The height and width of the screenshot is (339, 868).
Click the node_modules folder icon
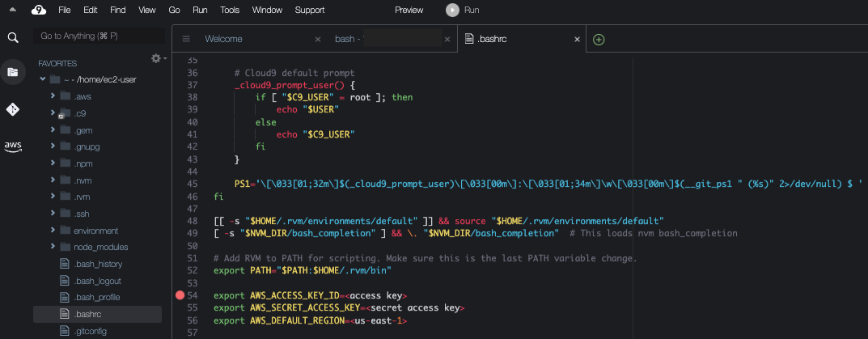pos(65,247)
